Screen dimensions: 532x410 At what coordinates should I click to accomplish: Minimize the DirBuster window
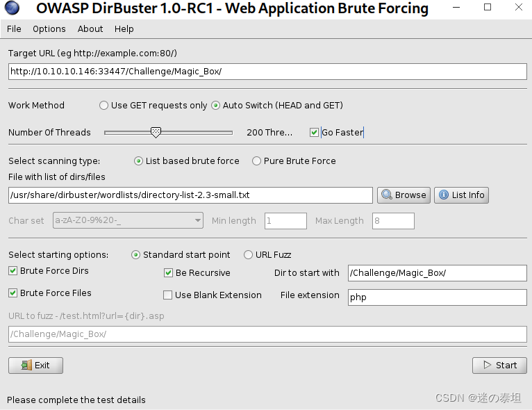tap(456, 7)
